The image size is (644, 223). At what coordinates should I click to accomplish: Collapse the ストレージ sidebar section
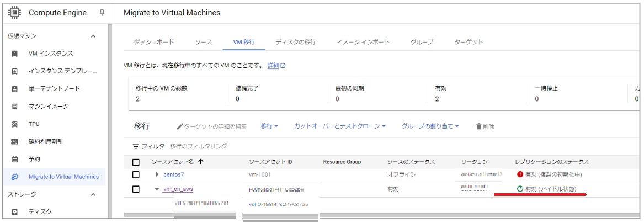click(93, 194)
